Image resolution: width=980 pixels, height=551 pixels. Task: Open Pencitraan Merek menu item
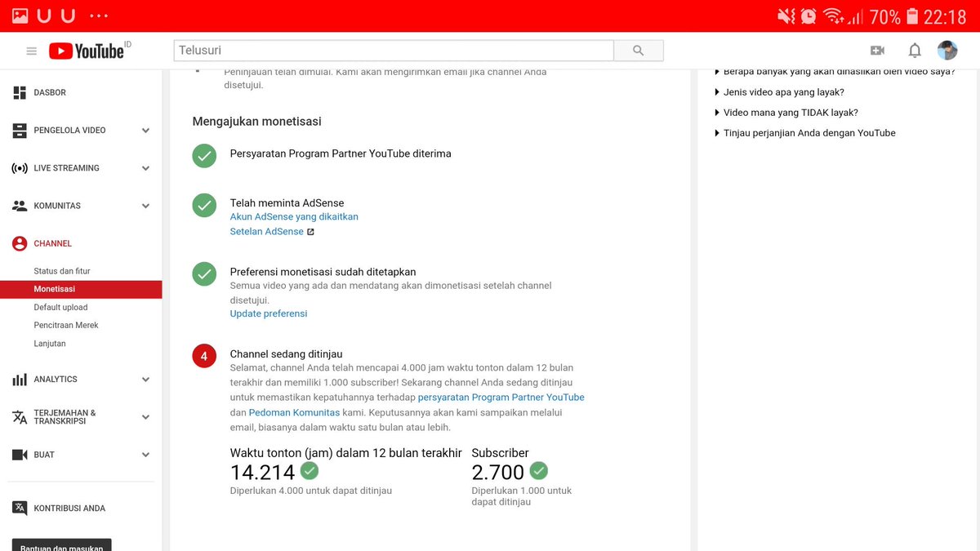(x=66, y=326)
